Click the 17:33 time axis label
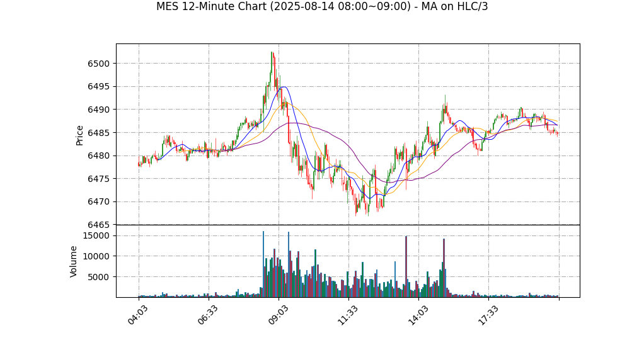The height and width of the screenshot is (362, 644). click(x=487, y=315)
